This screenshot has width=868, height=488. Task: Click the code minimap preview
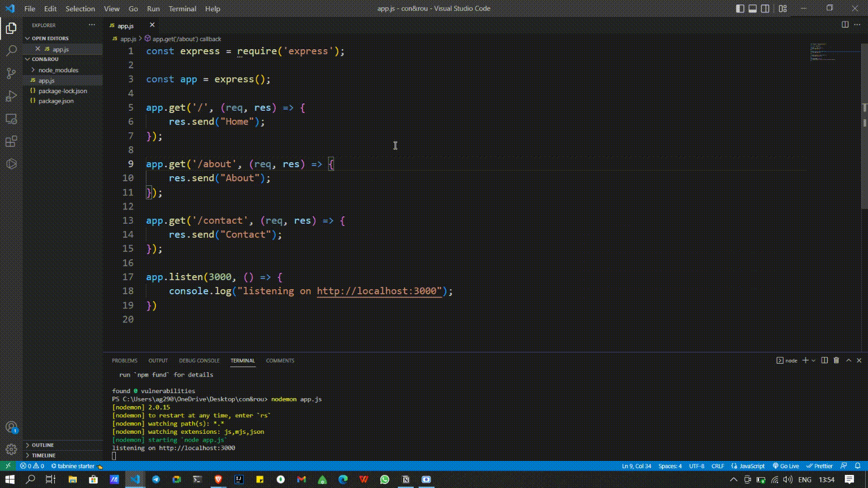click(x=819, y=51)
